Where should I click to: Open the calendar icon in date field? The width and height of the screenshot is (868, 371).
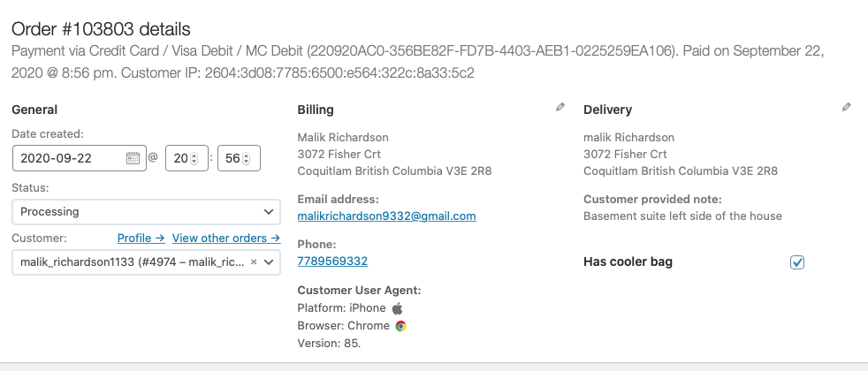click(133, 158)
